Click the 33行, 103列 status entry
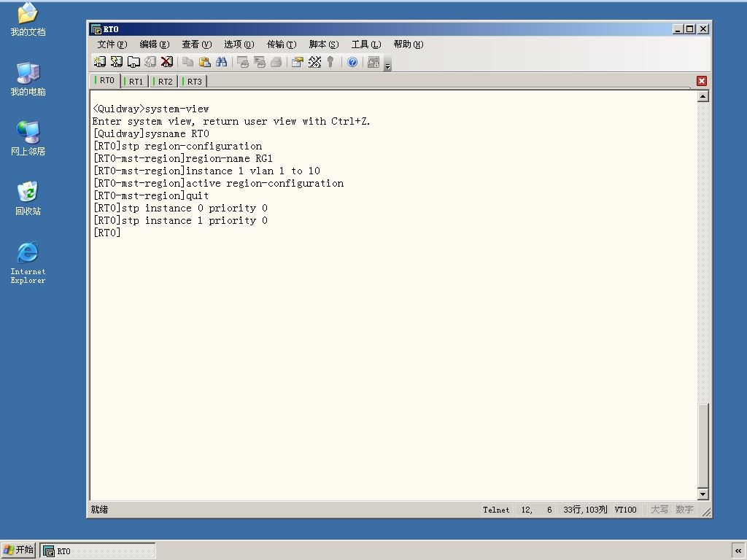Screen dimensions: 747x560 [x=585, y=510]
